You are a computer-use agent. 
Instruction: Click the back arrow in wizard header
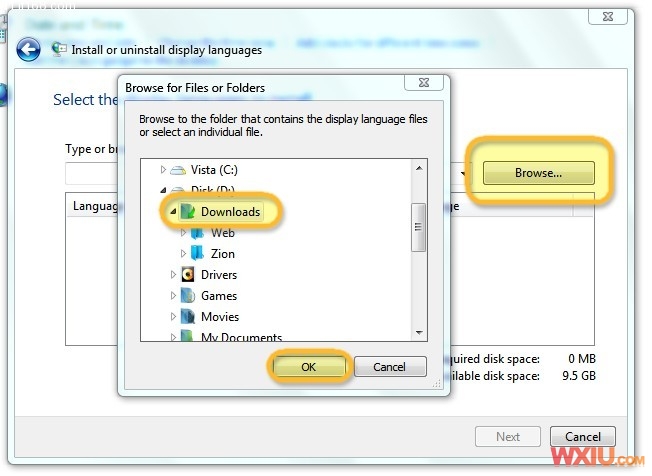tap(28, 49)
